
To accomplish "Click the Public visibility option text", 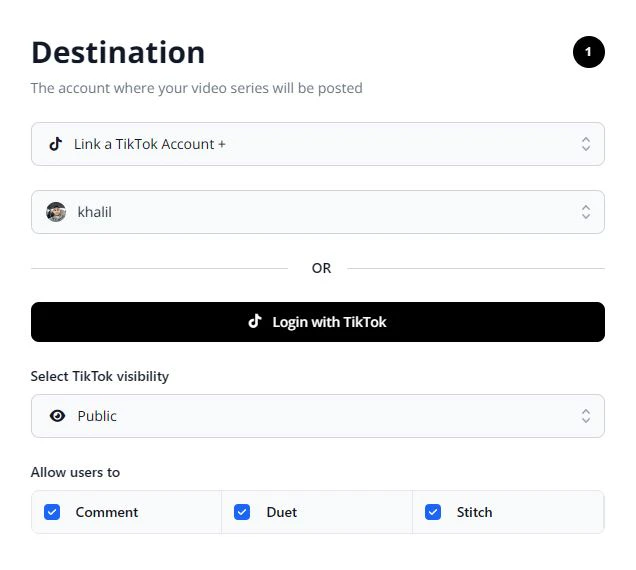I will click(97, 416).
